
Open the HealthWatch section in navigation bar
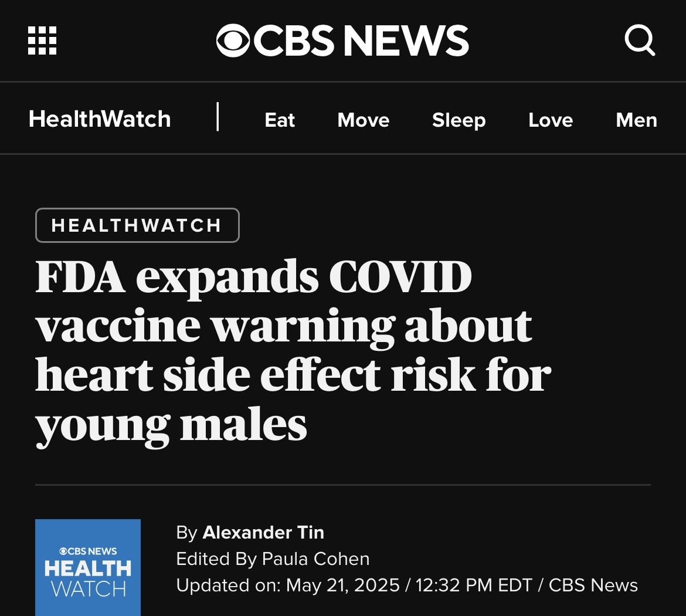[x=100, y=119]
